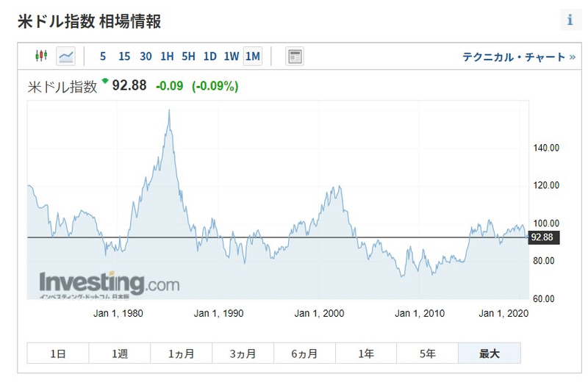The width and height of the screenshot is (588, 388).
Task: Click the -0.09 change value
Action: (170, 86)
